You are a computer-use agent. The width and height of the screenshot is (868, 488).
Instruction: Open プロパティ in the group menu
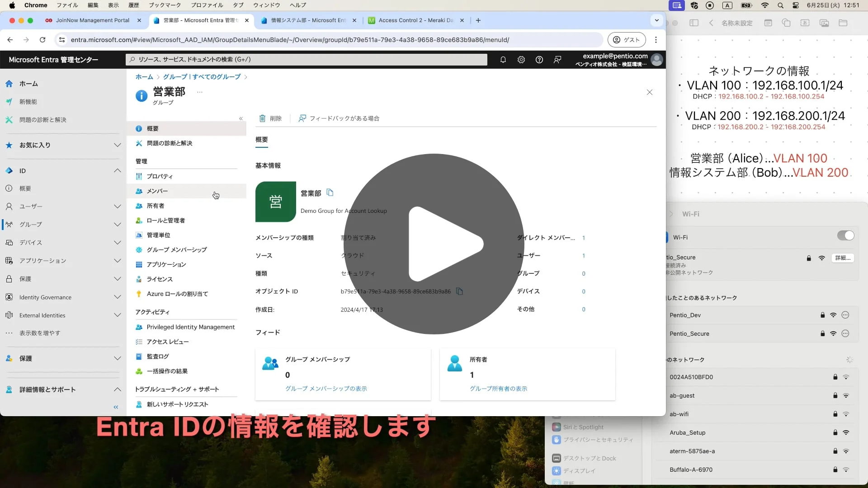(x=187, y=176)
